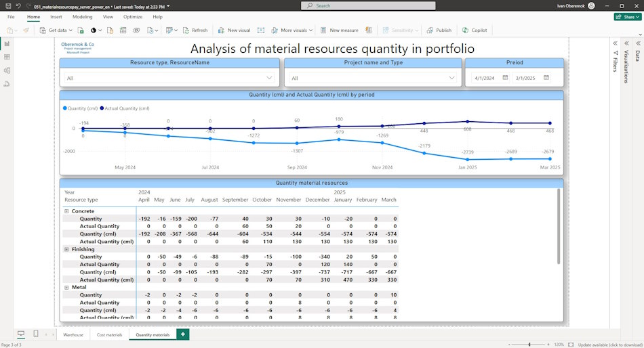
Task: Click the fit to page icon
Action: pos(571,345)
